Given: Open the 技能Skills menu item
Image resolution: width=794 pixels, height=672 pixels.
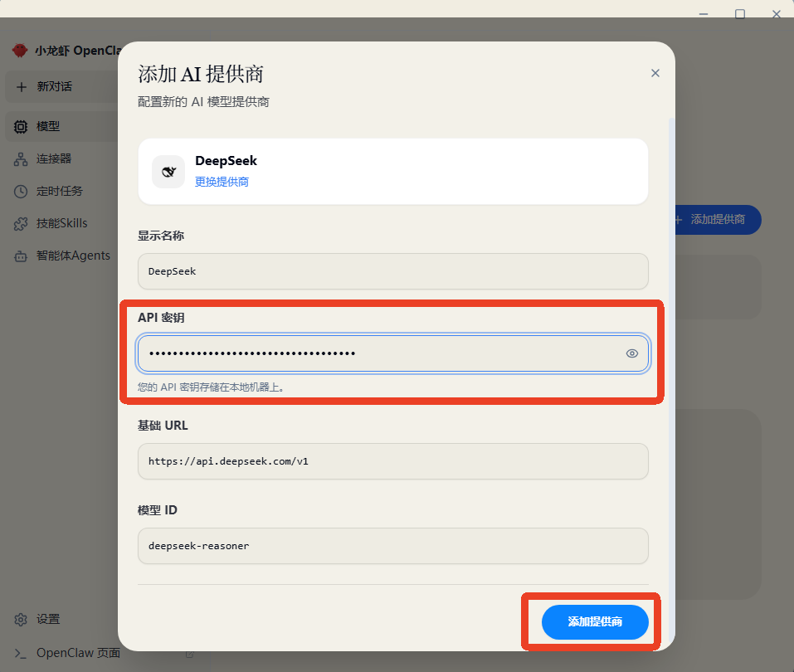Looking at the screenshot, I should click(61, 224).
